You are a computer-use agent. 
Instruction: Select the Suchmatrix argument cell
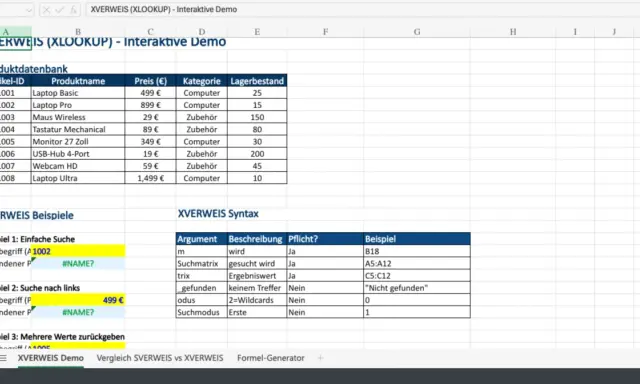(202, 264)
